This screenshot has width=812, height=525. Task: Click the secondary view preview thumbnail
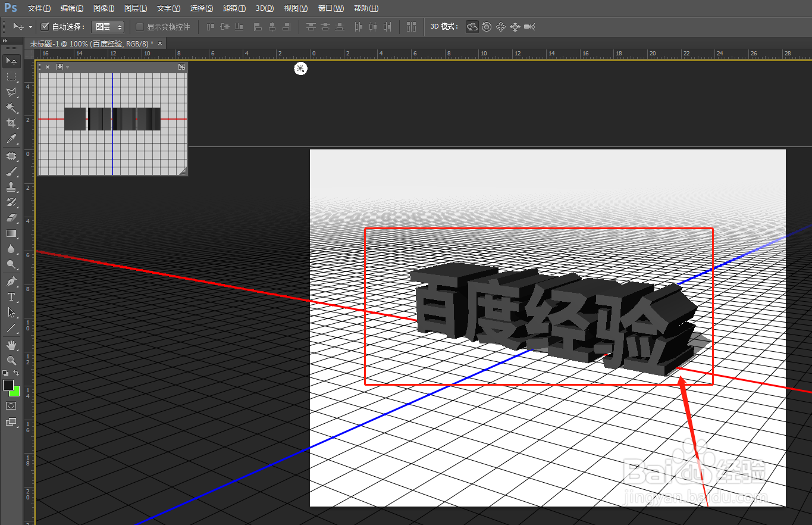tap(112, 123)
